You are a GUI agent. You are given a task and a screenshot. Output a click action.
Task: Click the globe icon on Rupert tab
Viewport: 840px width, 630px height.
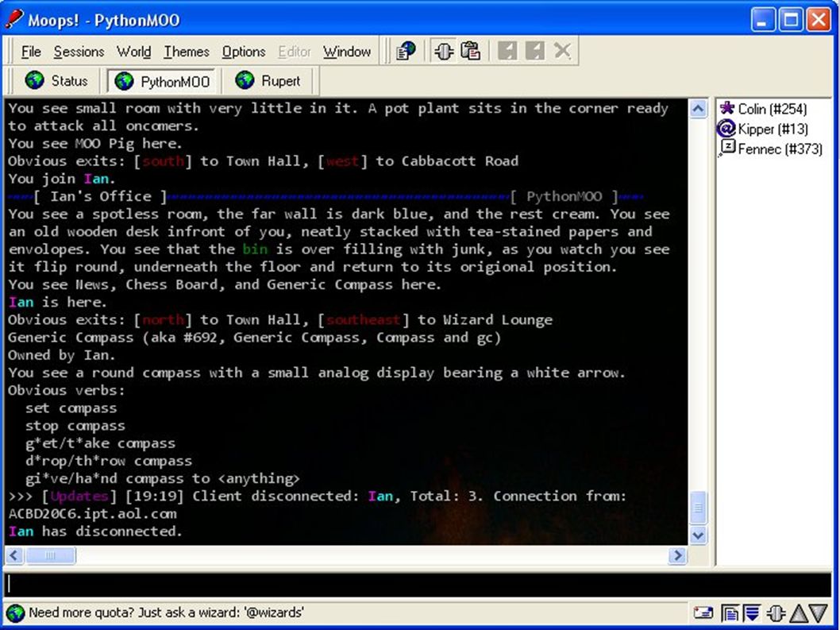(x=245, y=80)
